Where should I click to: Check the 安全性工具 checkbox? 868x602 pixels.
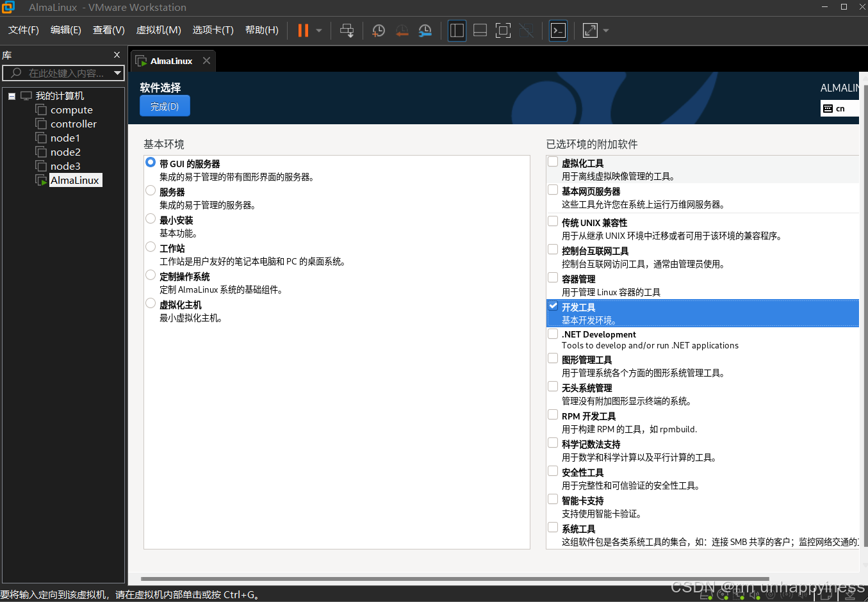tap(553, 471)
